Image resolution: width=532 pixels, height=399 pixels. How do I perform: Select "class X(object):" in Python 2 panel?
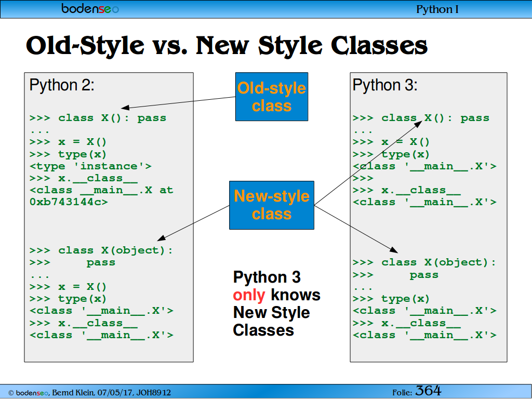click(115, 250)
